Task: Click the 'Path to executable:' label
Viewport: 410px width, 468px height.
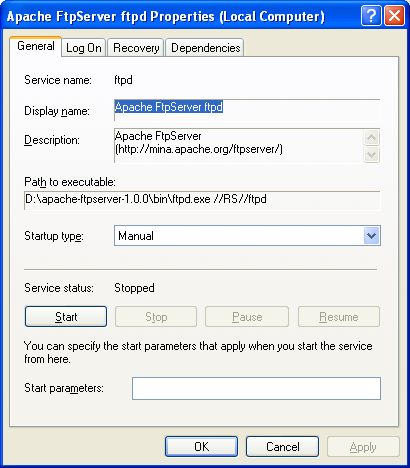Action: tap(70, 182)
